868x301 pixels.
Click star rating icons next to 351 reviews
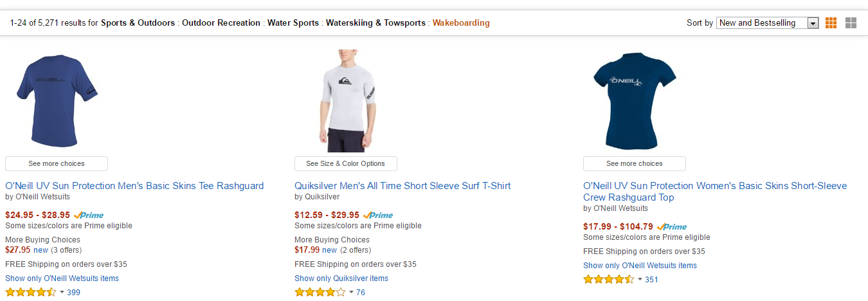608,280
